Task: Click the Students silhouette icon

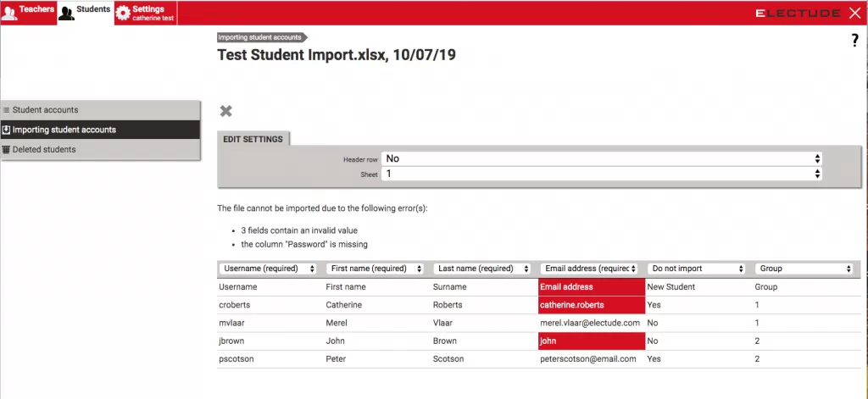Action: click(x=66, y=13)
